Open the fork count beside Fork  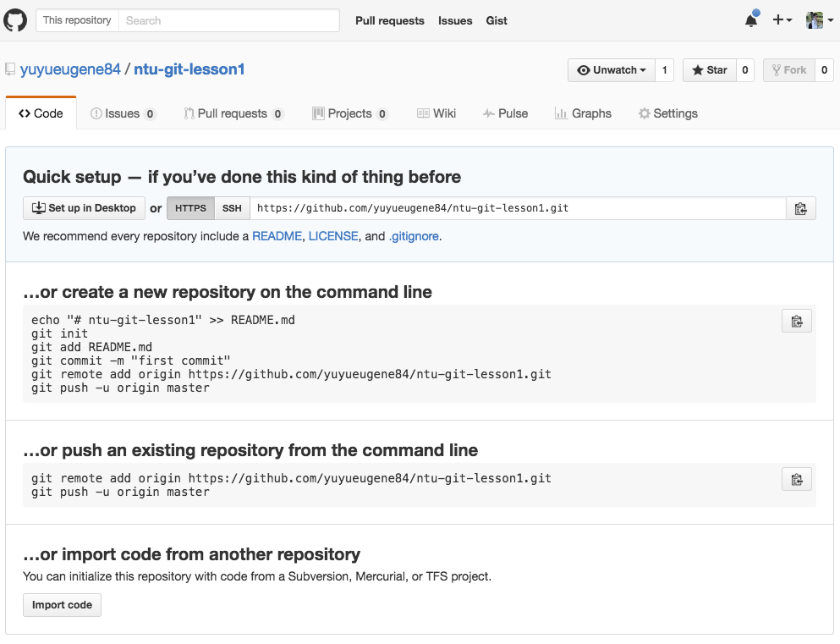pos(825,70)
